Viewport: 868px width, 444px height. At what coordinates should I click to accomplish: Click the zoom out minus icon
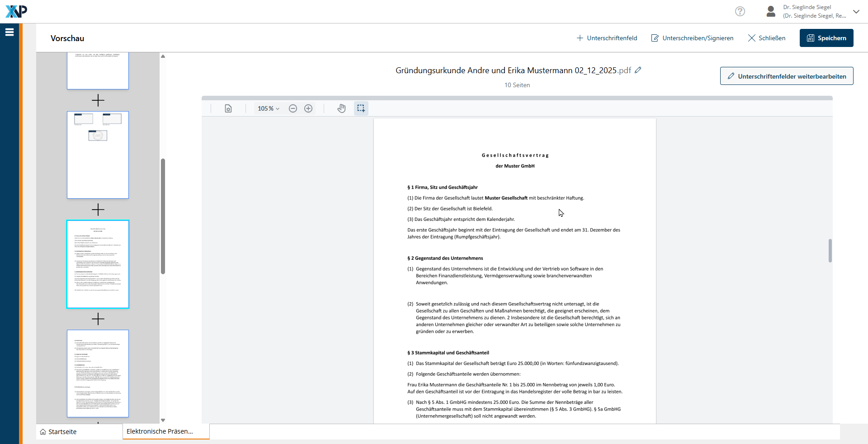(x=293, y=108)
